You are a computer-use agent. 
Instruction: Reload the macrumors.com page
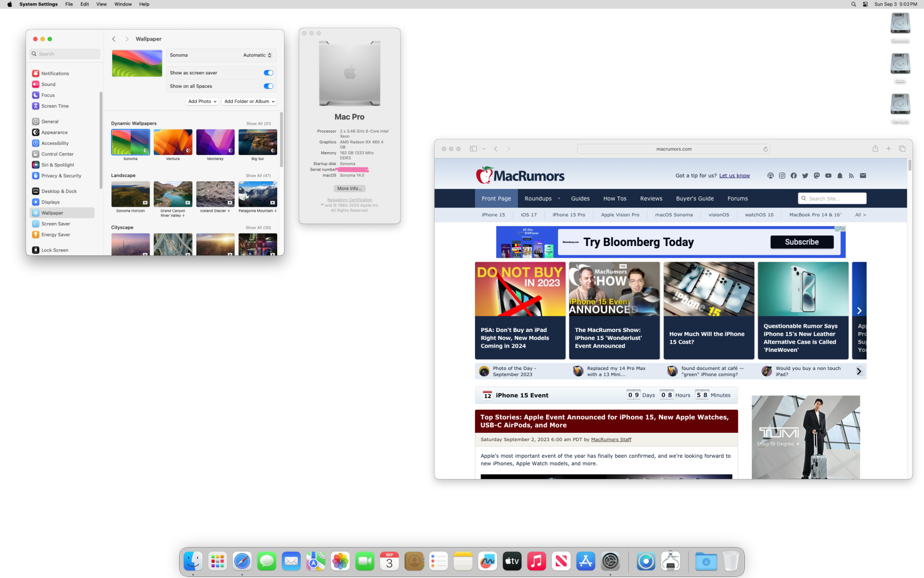pyautogui.click(x=766, y=149)
